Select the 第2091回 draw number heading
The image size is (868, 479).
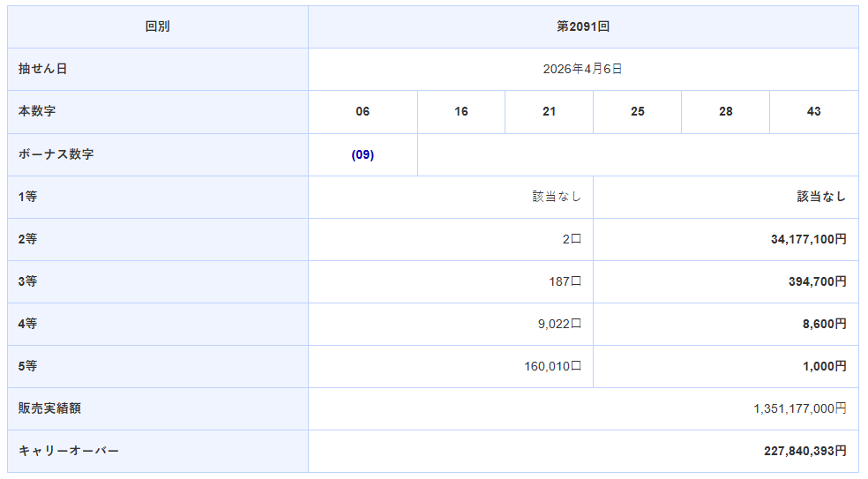tap(582, 26)
